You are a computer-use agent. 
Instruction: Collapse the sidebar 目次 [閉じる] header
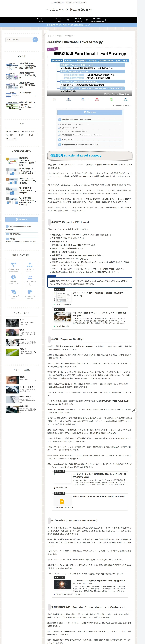coord(22,219)
